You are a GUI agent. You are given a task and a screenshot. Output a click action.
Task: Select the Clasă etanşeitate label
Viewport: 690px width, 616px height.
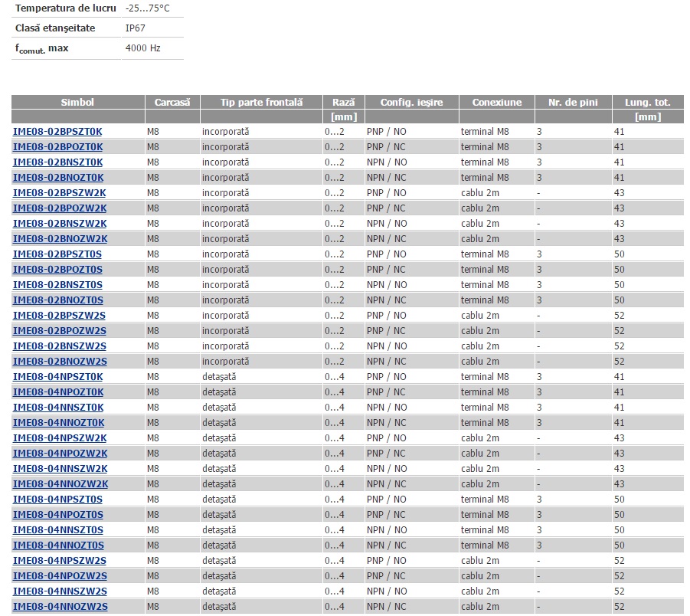tap(55, 28)
